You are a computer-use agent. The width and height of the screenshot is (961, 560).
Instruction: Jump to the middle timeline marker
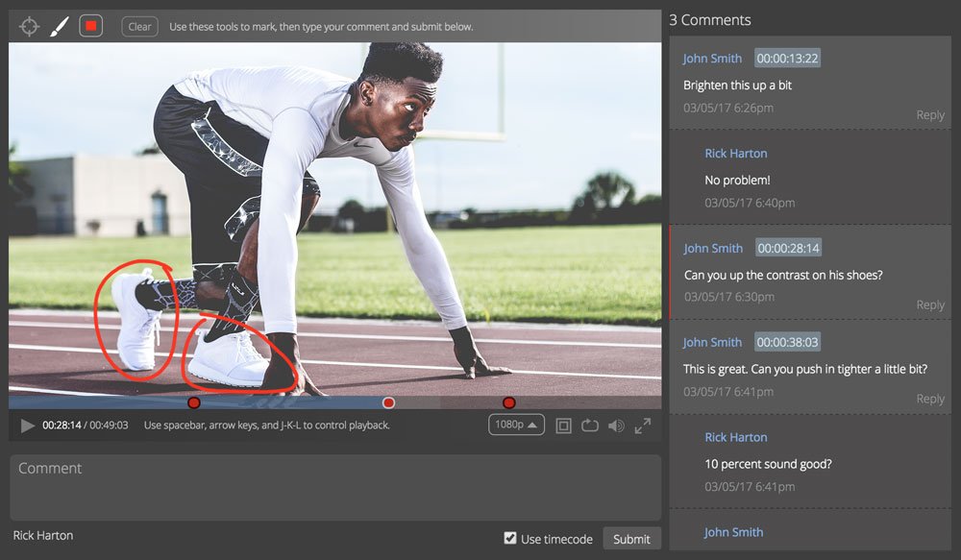pyautogui.click(x=388, y=402)
